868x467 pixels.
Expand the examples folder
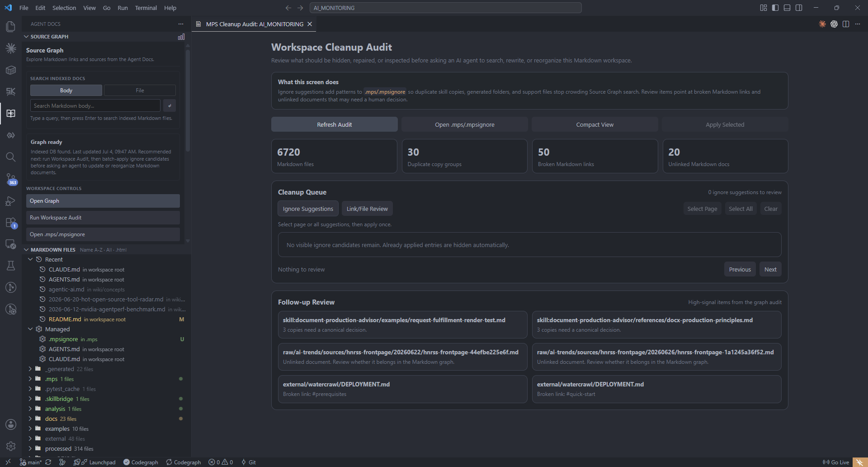point(30,429)
